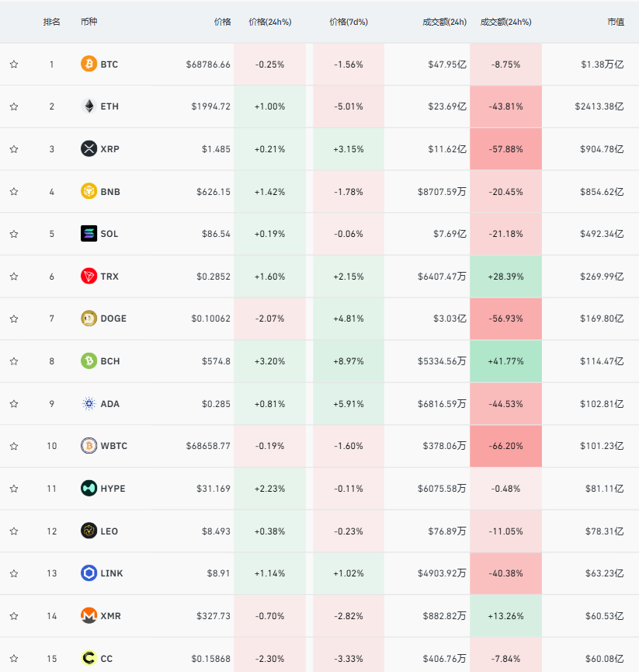This screenshot has width=639, height=672.
Task: Click 成交额(24h) column header
Action: (x=444, y=22)
